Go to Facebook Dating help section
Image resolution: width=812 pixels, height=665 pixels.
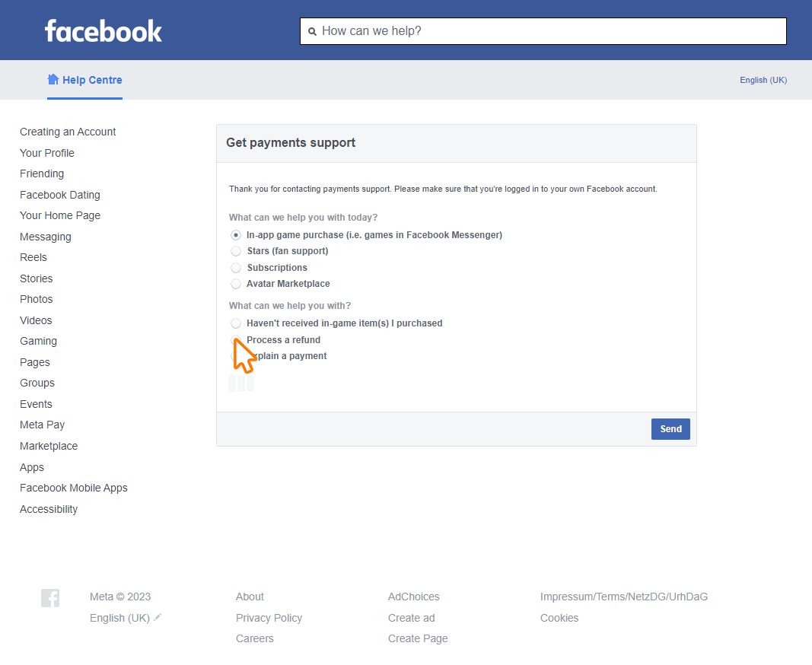tap(60, 195)
